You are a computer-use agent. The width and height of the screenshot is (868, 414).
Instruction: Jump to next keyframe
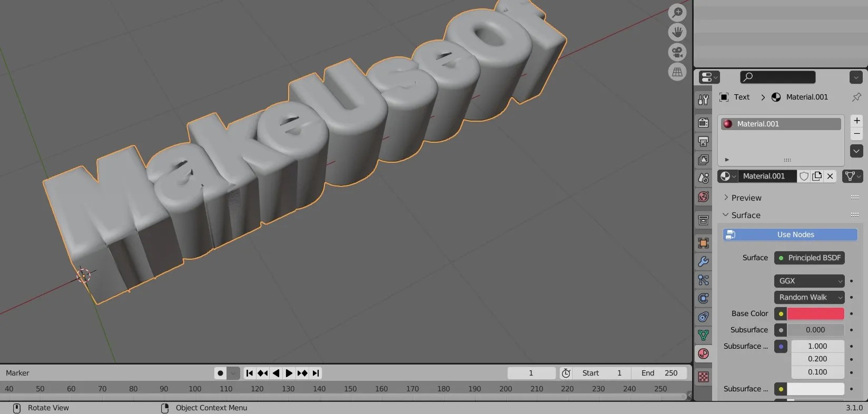[x=302, y=373]
